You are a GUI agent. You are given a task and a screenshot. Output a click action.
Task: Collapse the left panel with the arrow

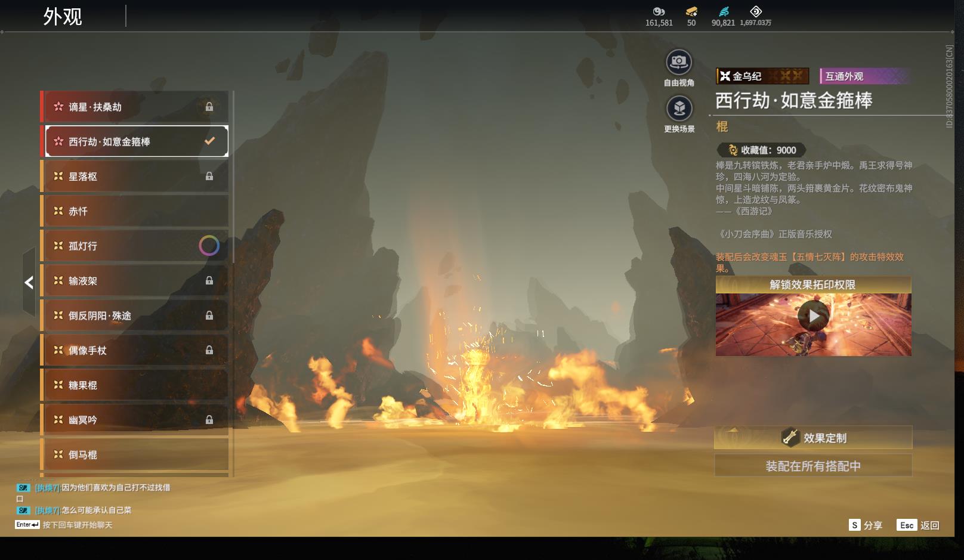[x=29, y=283]
